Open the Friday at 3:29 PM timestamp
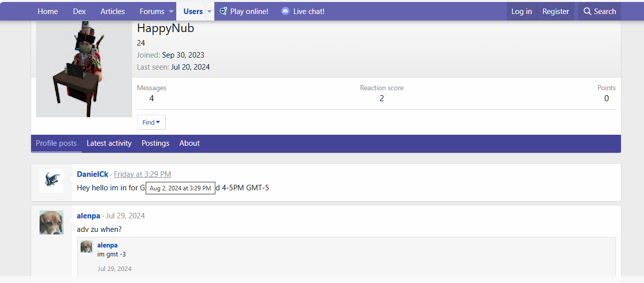The height and width of the screenshot is (283, 644). [142, 174]
